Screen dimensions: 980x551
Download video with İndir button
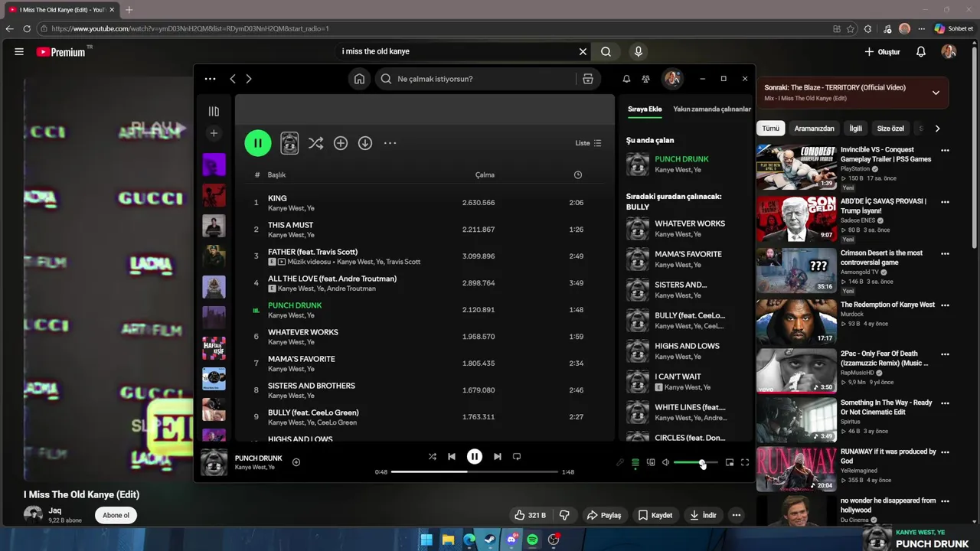tap(703, 515)
